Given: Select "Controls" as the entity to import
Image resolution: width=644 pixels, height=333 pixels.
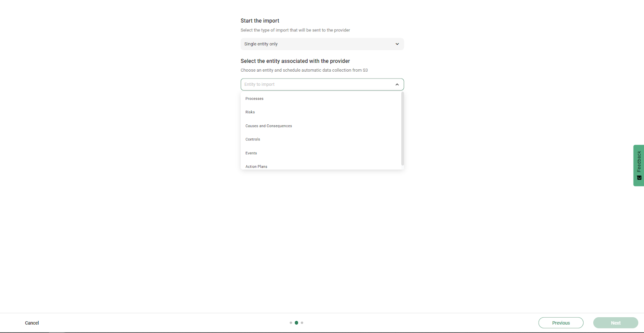Looking at the screenshot, I should pyautogui.click(x=253, y=139).
